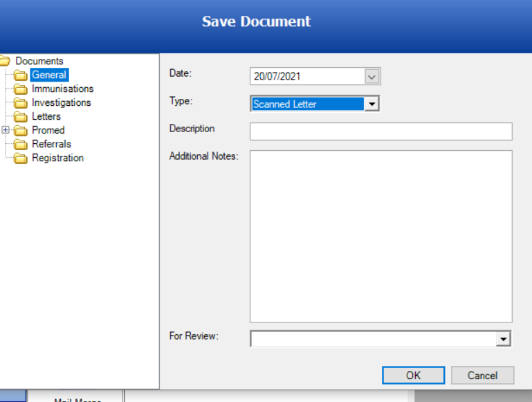Click into the Description text field
The width and height of the screenshot is (532, 402).
point(380,131)
